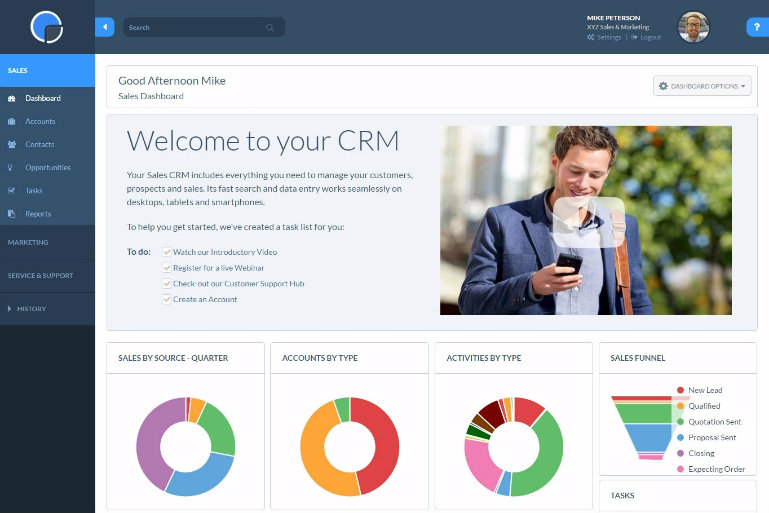Image resolution: width=769 pixels, height=513 pixels.
Task: Click the Accounts icon in sidebar
Action: (x=11, y=121)
